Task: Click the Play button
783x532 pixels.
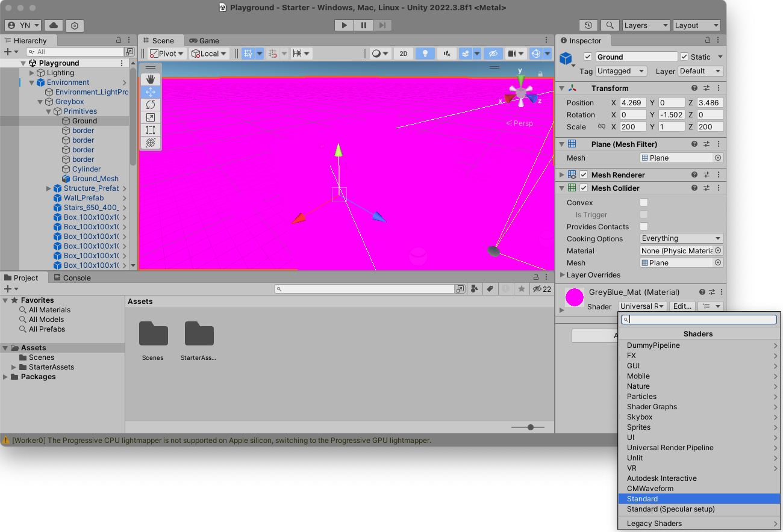Action: pyautogui.click(x=344, y=25)
